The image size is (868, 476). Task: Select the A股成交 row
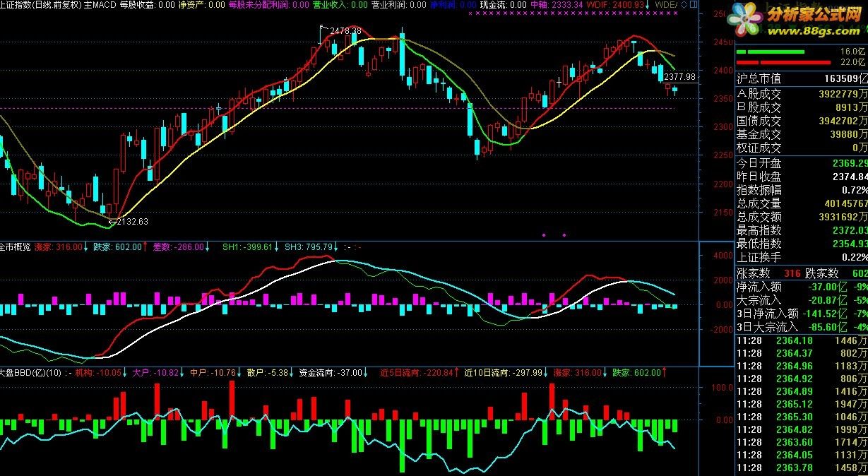(802, 93)
